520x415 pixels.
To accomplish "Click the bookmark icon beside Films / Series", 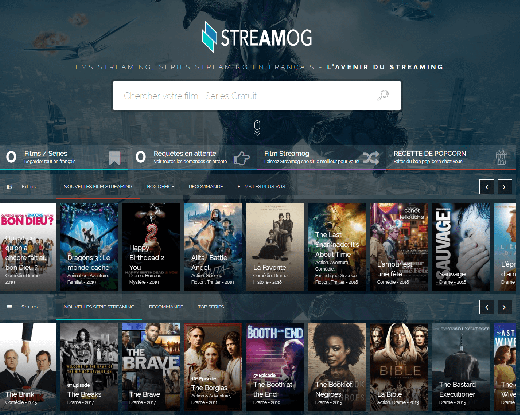I will (x=115, y=158).
